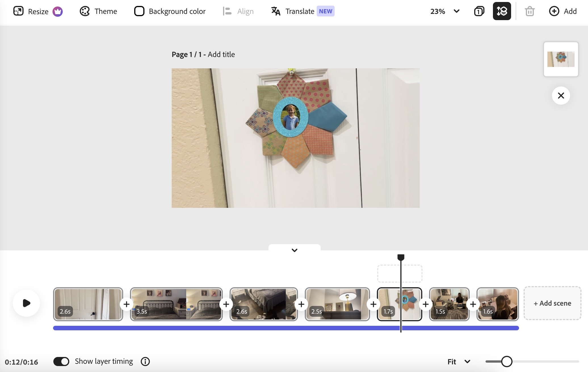This screenshot has height=372, width=588.
Task: Open the 23% zoom dropdown
Action: click(x=445, y=11)
